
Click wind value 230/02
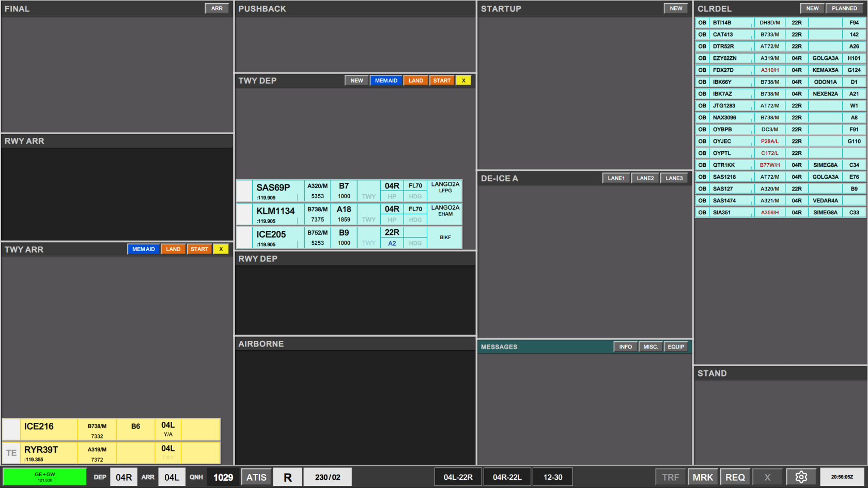coord(328,477)
